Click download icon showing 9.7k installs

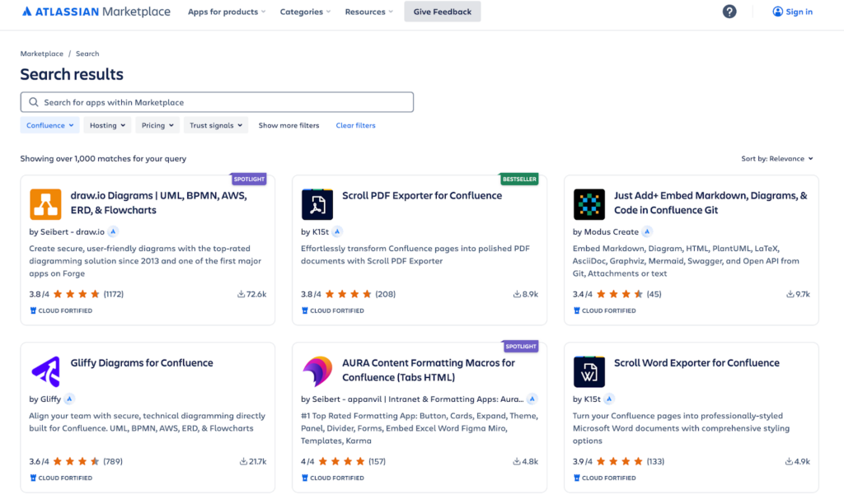pyautogui.click(x=790, y=294)
